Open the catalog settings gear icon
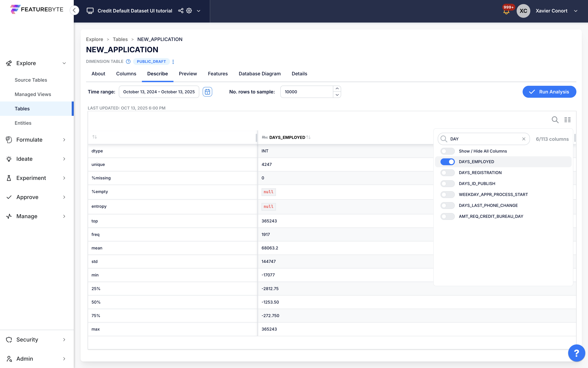 pos(189,11)
